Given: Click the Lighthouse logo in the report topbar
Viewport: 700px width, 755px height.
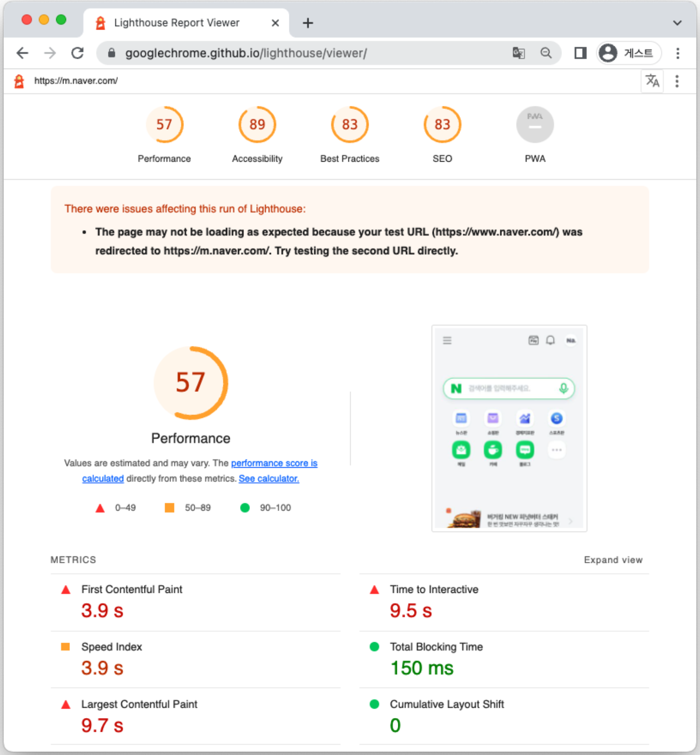Looking at the screenshot, I should pos(19,81).
